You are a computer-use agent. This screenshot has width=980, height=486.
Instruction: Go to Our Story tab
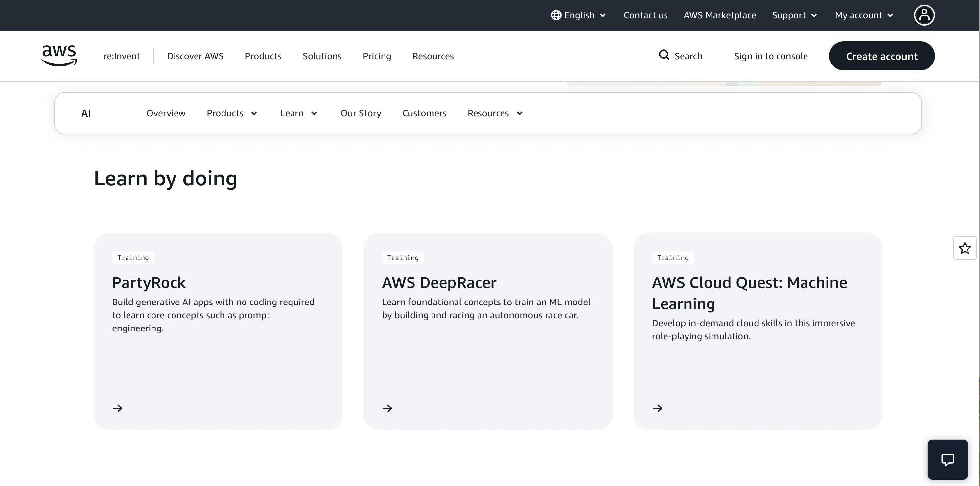point(361,113)
